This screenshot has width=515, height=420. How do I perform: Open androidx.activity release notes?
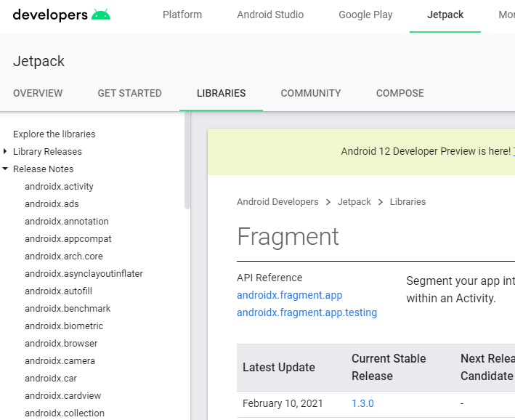point(59,186)
